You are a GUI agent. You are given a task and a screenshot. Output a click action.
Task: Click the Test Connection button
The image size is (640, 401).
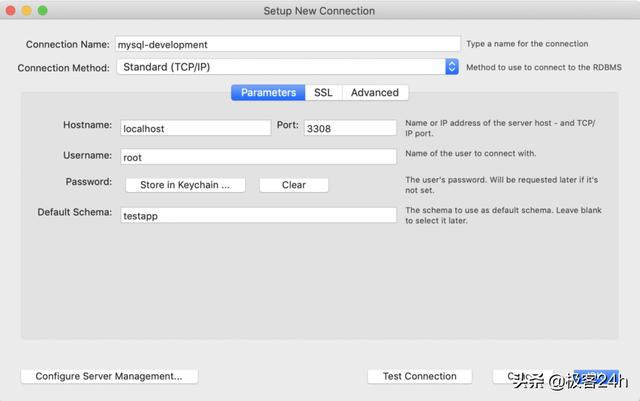(419, 376)
